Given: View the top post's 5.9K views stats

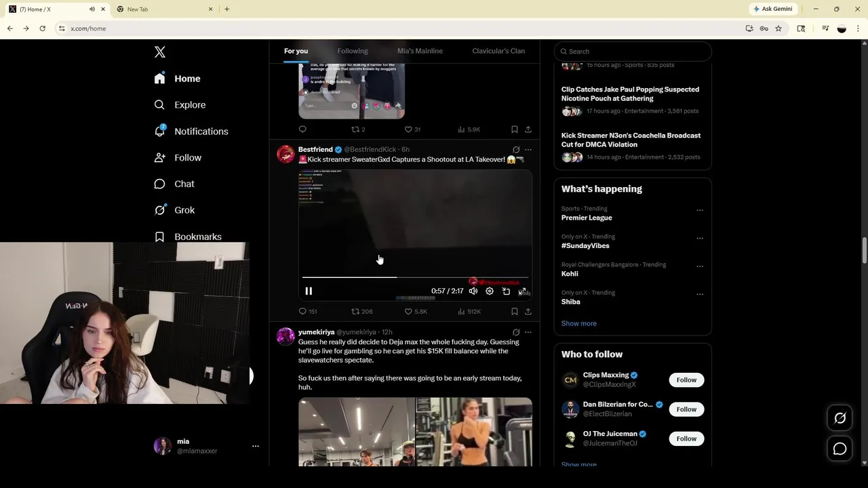Looking at the screenshot, I should [x=469, y=129].
